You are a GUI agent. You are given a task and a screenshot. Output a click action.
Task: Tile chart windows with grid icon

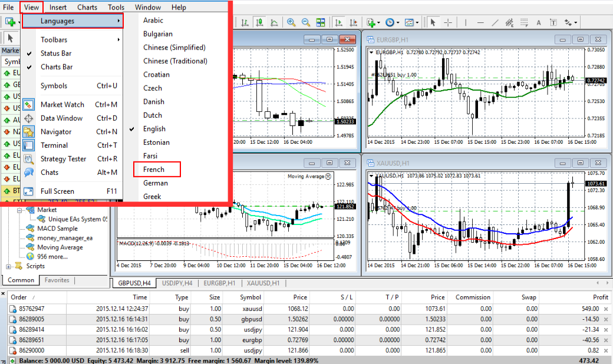tap(321, 22)
